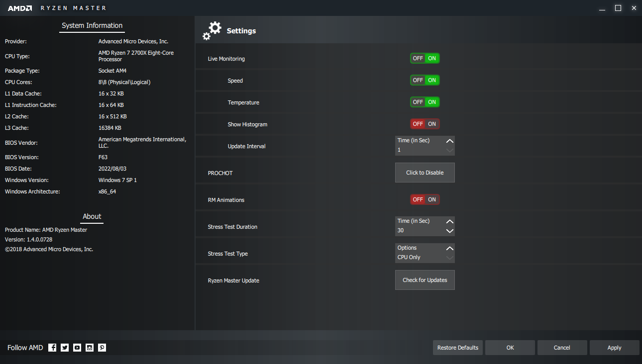The height and width of the screenshot is (364, 642).
Task: Click the L2 Cache value 16 x 512 KB
Action: (x=112, y=116)
